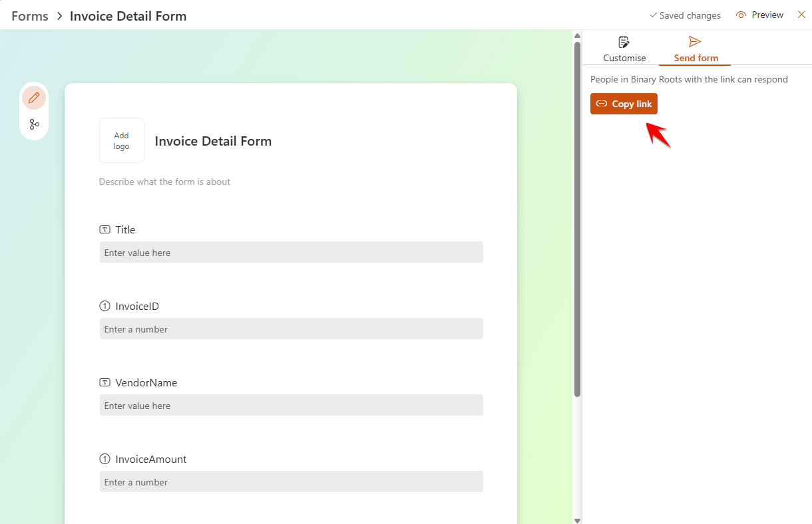
Task: Click the InvoiceID number field
Action: [292, 328]
